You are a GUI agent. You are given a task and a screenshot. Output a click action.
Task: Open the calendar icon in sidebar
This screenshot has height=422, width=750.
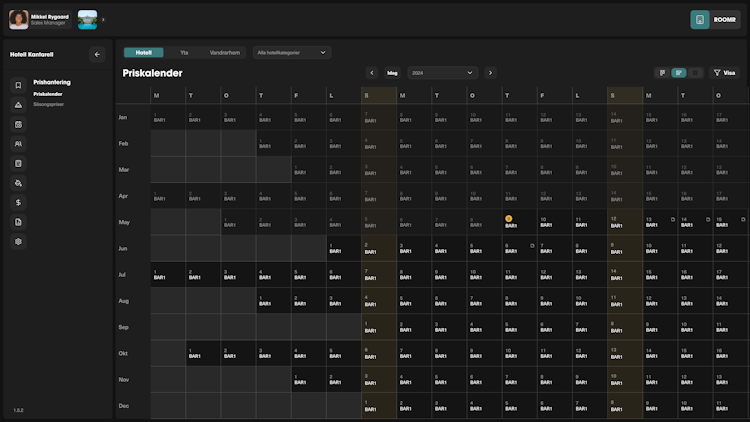pos(18,125)
